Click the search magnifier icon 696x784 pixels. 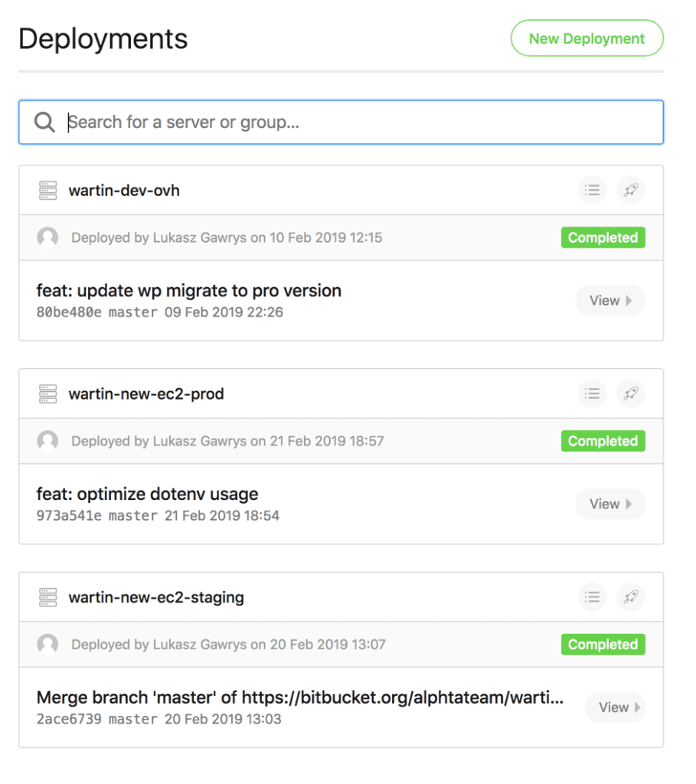coord(44,122)
